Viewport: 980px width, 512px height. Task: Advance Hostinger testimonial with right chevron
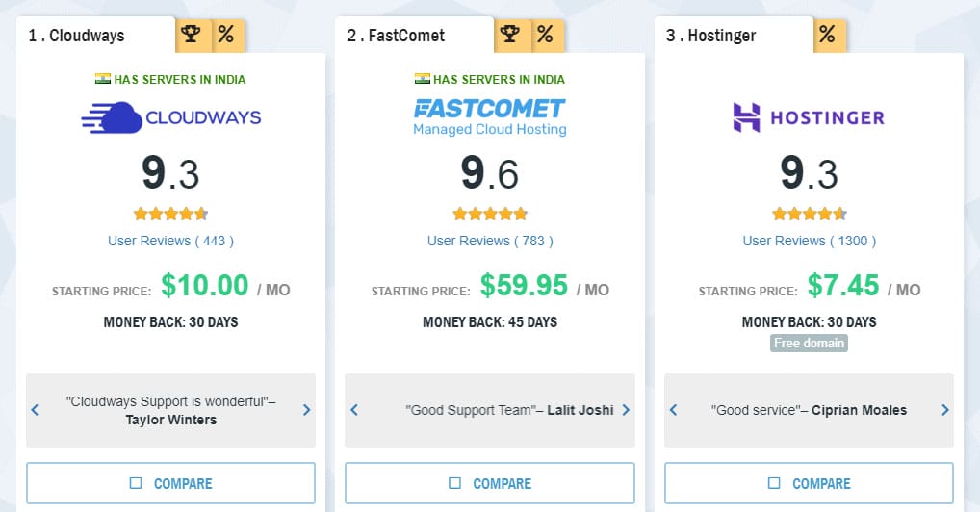[x=944, y=410]
